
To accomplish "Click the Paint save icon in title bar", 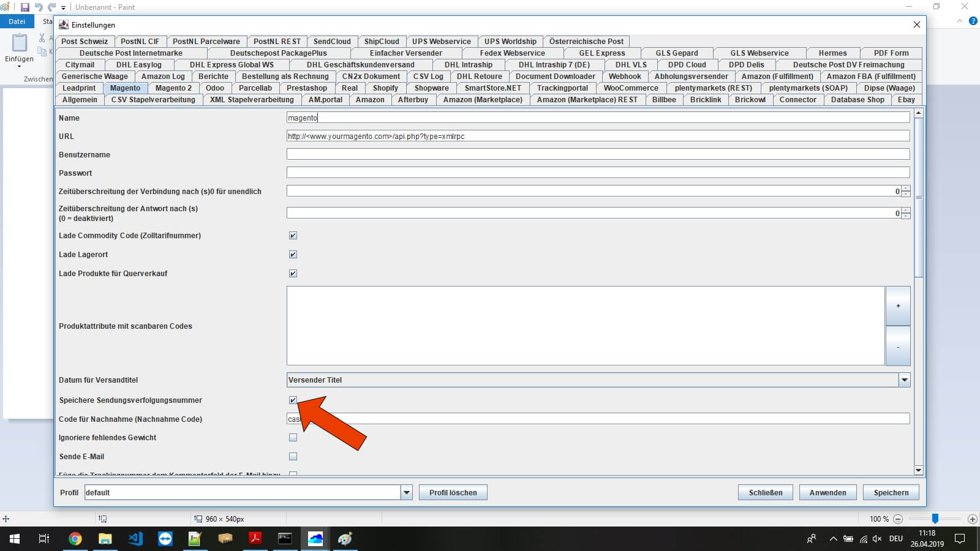I will coord(25,7).
